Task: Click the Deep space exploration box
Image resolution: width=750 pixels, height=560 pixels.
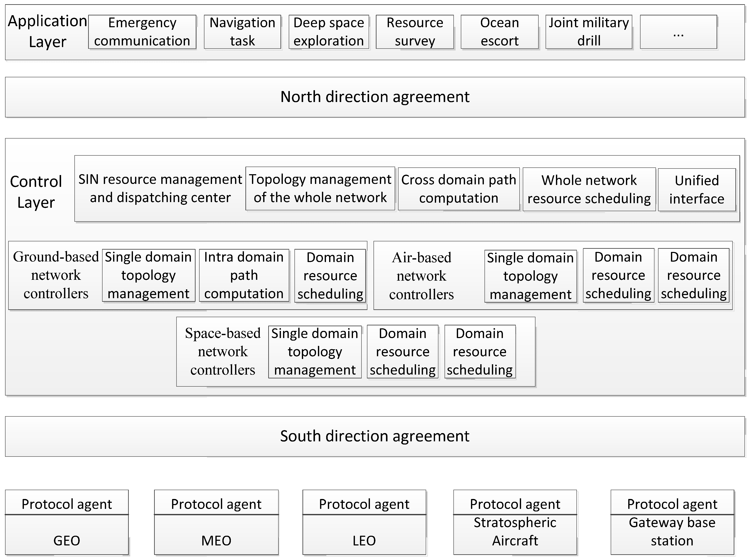Action: [328, 32]
